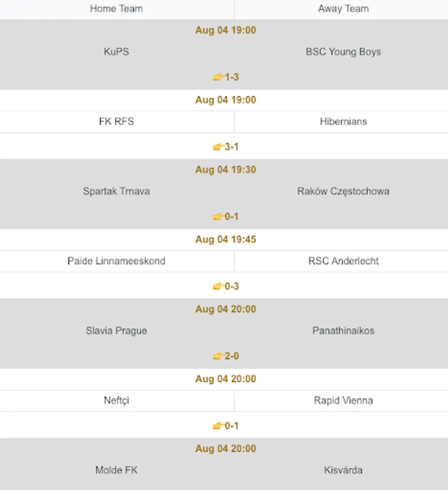The width and height of the screenshot is (448, 490).
Task: Select the Away Team column header
Action: point(343,9)
